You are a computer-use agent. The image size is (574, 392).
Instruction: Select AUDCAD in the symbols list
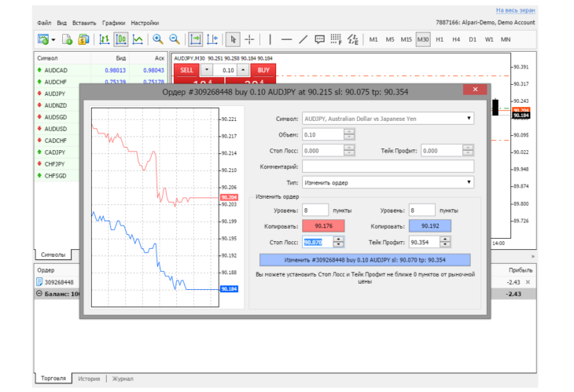(x=100, y=70)
